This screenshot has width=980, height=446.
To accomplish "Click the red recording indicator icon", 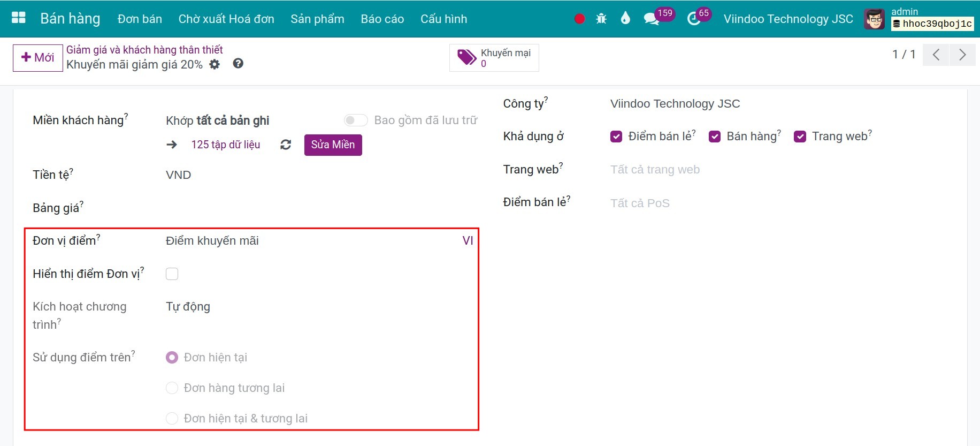I will tap(579, 19).
